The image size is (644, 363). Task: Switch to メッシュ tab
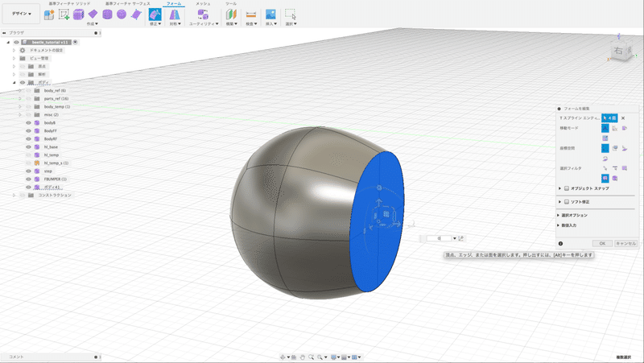[x=203, y=3]
